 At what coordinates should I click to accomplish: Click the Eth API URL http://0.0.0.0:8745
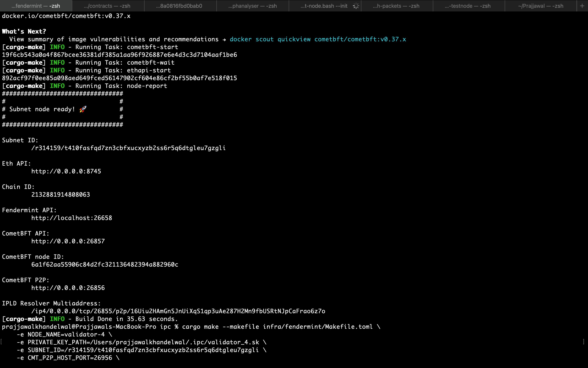click(66, 171)
